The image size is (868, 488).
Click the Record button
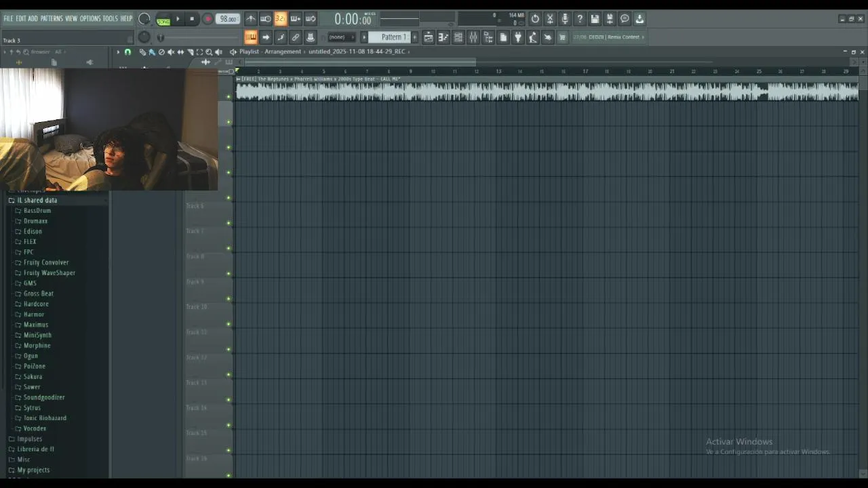pos(208,19)
